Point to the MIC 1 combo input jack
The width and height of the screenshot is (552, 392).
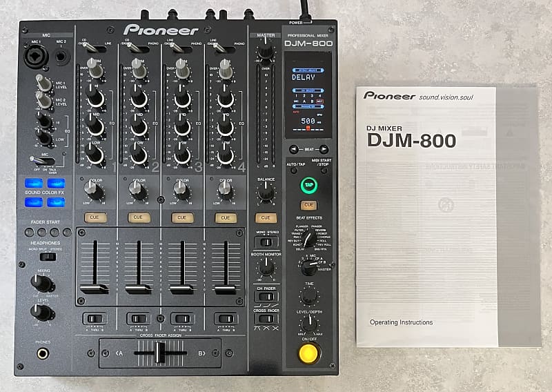coord(37,56)
